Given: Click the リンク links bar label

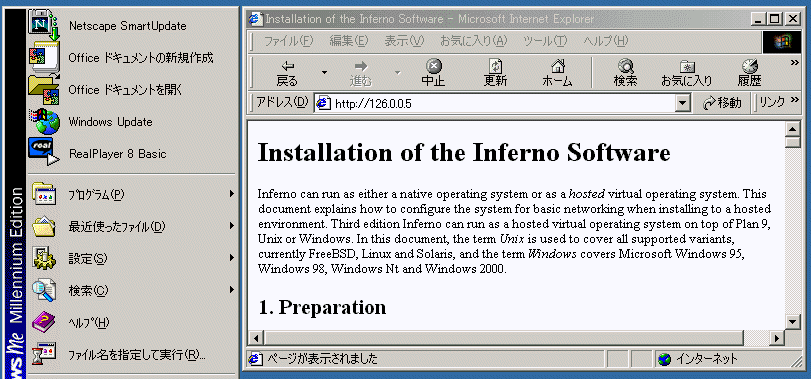Looking at the screenshot, I should 772,102.
